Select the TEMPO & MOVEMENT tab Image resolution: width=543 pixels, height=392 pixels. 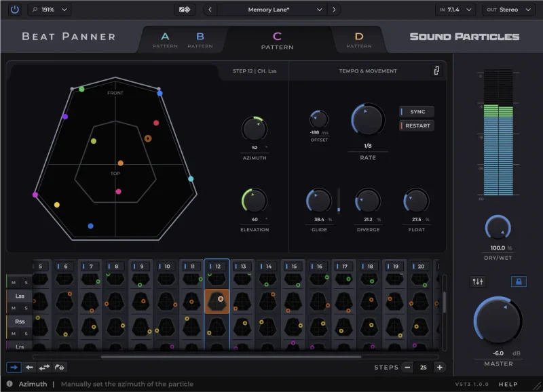368,71
